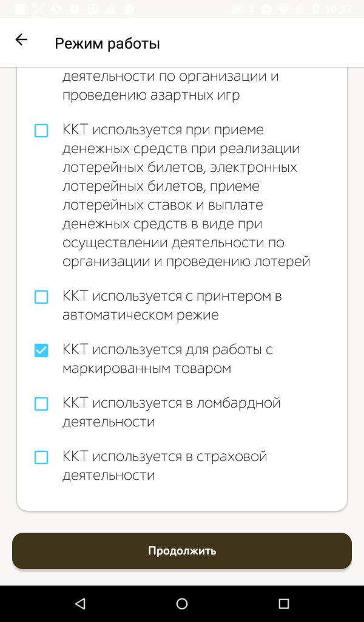Tap the label text about принтером в автоматическом режиме
Screen dimensions: 364x622
coord(172,306)
